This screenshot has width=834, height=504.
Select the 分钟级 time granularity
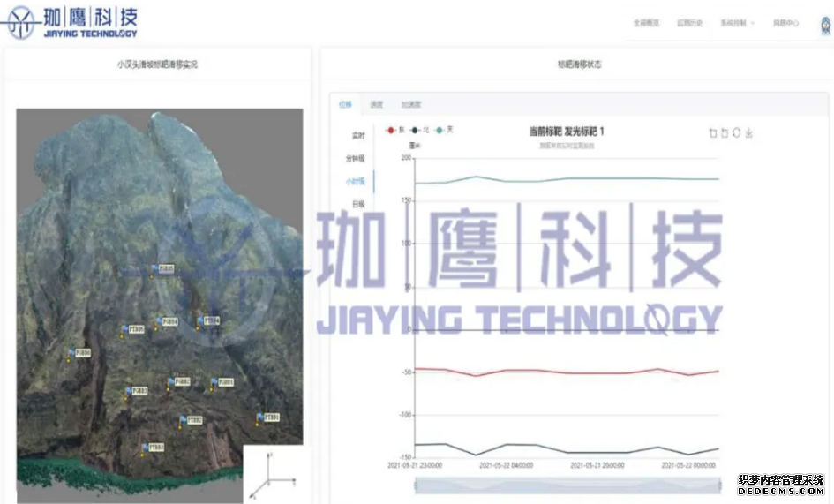[x=355, y=158]
